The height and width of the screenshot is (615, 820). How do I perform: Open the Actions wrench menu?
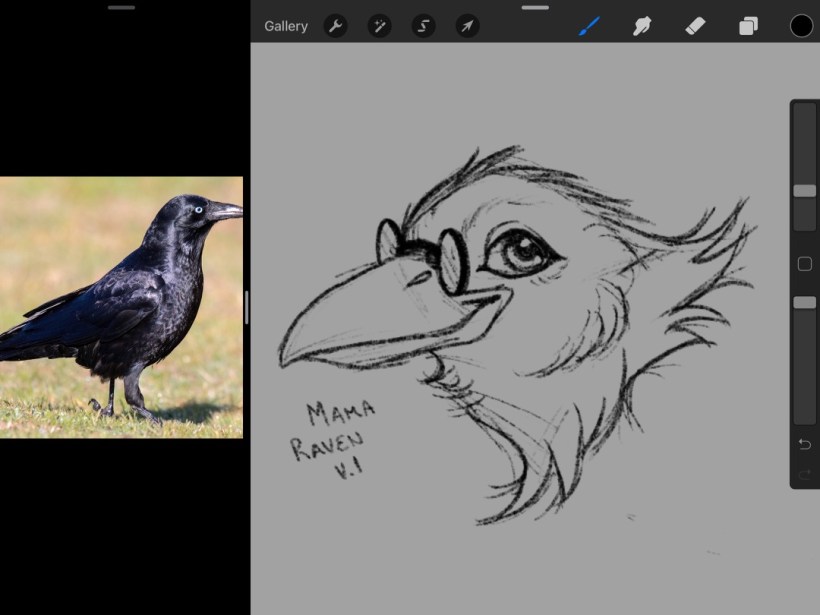(x=336, y=26)
